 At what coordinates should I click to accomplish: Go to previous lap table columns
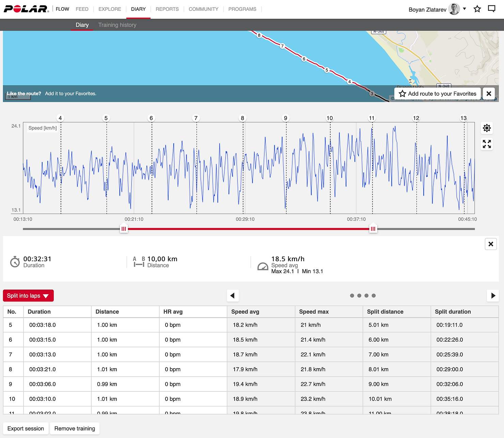pos(233,296)
